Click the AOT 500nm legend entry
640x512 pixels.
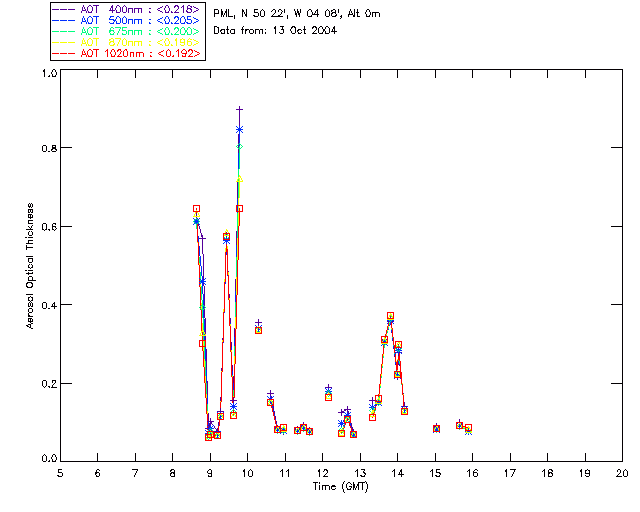coord(126,20)
